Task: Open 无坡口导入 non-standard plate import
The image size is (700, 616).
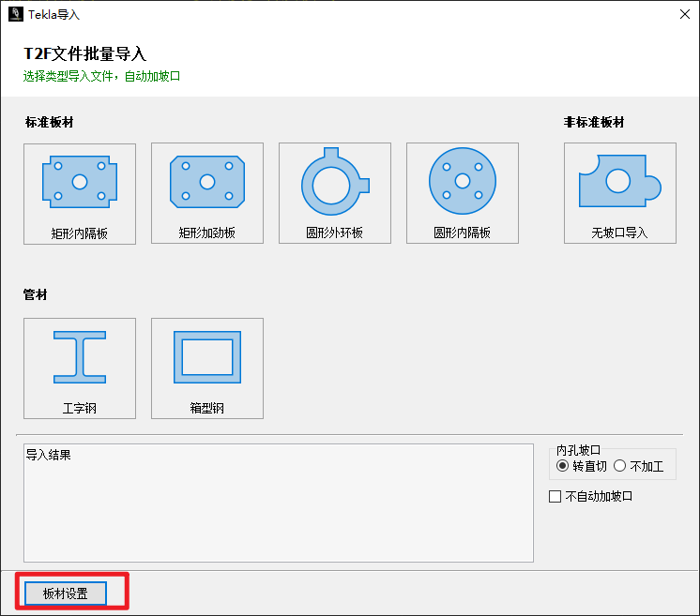Action: click(x=620, y=193)
